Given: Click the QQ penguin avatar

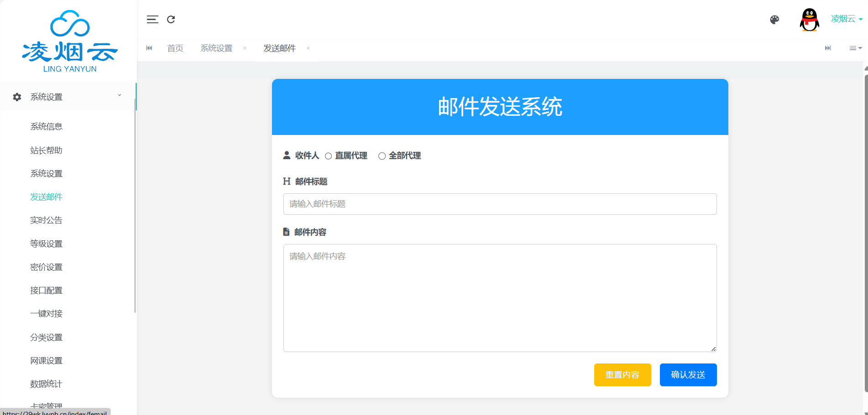Looking at the screenshot, I should pyautogui.click(x=809, y=20).
